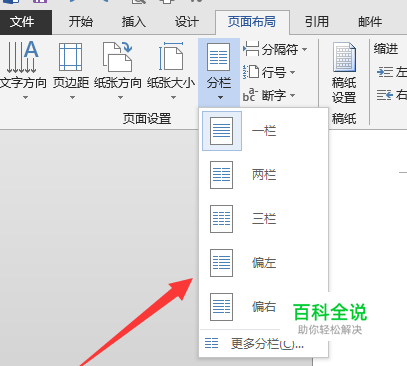Click the 页边距 margins icon

[x=71, y=57]
